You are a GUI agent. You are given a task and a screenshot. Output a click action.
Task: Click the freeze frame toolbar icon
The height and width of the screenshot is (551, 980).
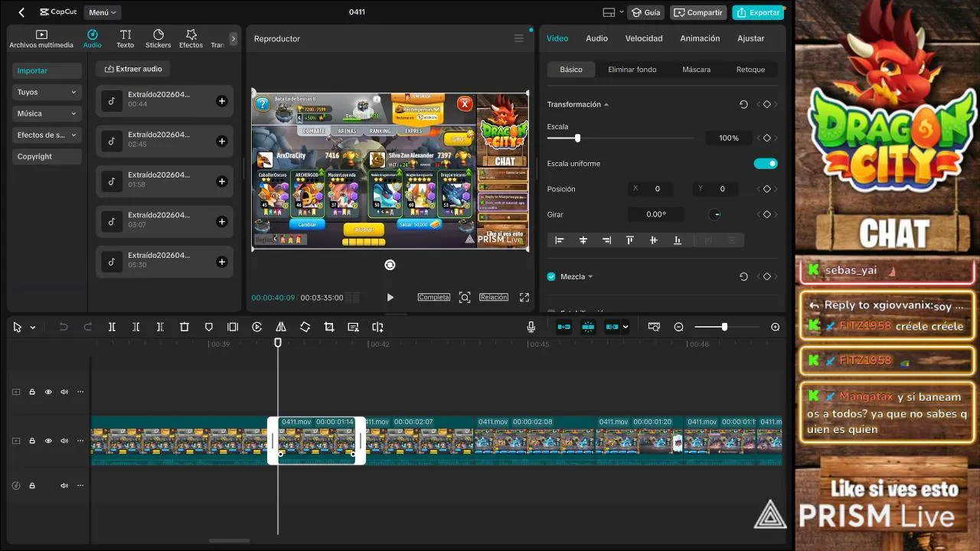pos(233,327)
